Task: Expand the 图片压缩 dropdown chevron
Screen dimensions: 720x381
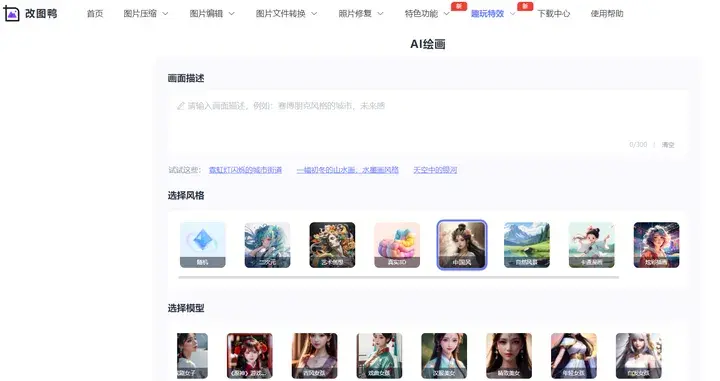Action: [165, 14]
